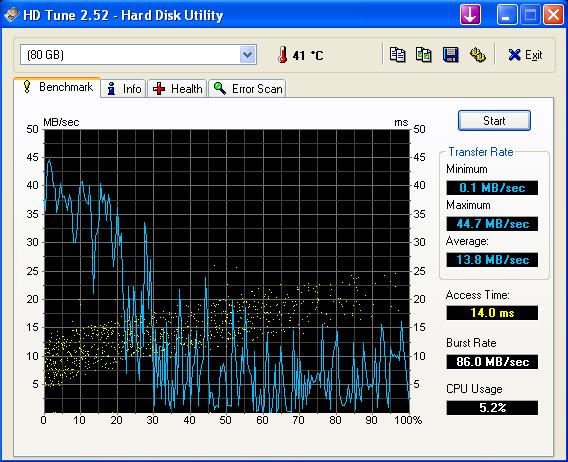Viewport: 568px width, 462px height.
Task: Click the copy screenshot to clipboard icon
Action: click(x=423, y=55)
